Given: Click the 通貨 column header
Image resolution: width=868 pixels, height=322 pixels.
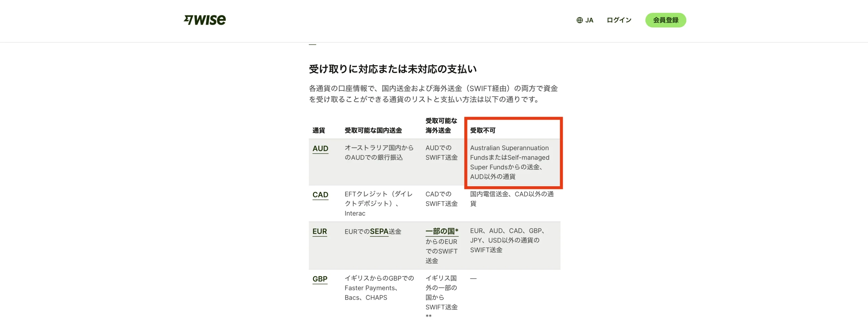Looking at the screenshot, I should pos(318,131).
